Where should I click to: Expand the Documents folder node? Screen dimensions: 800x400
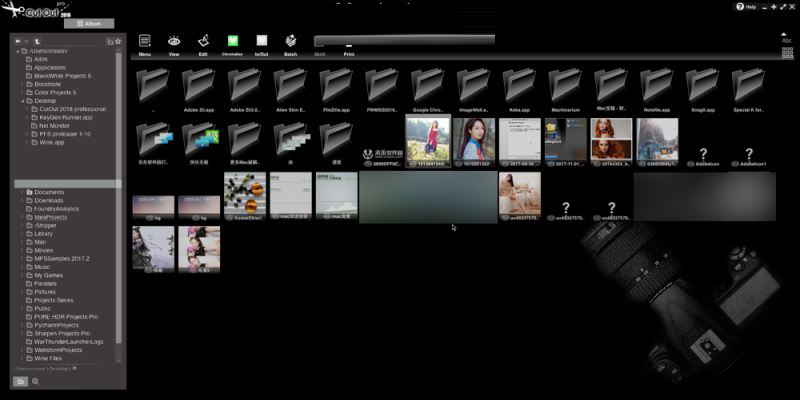pyautogui.click(x=23, y=192)
